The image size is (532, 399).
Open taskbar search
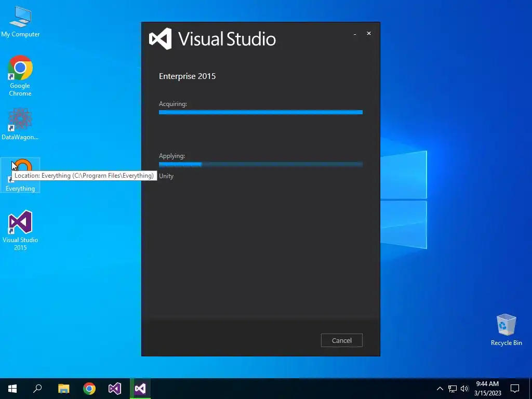37,389
